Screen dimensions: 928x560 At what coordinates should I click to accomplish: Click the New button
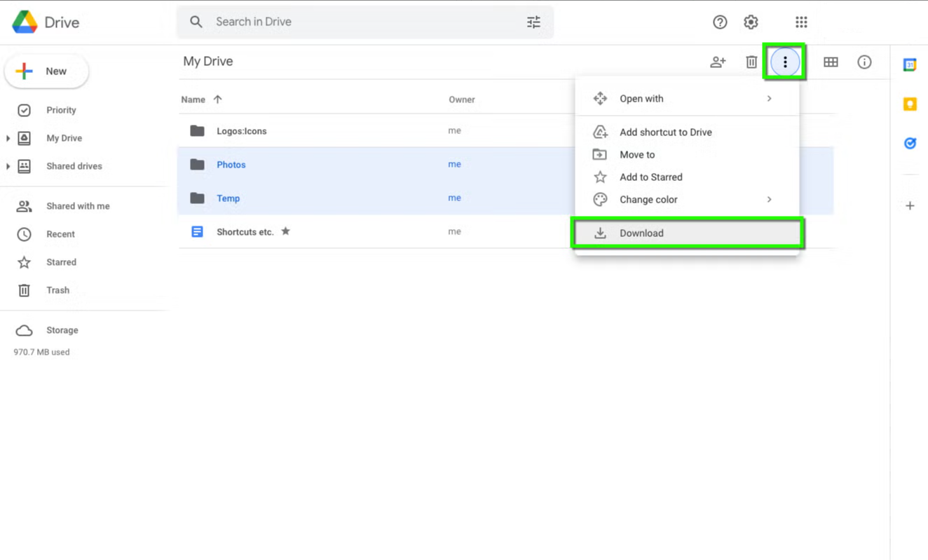pyautogui.click(x=46, y=71)
